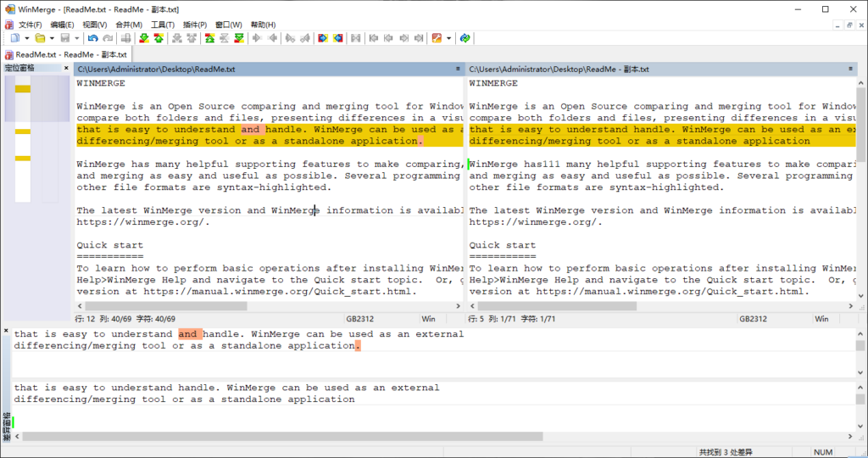Open the 合并(M) menu
The image size is (868, 458).
(129, 25)
